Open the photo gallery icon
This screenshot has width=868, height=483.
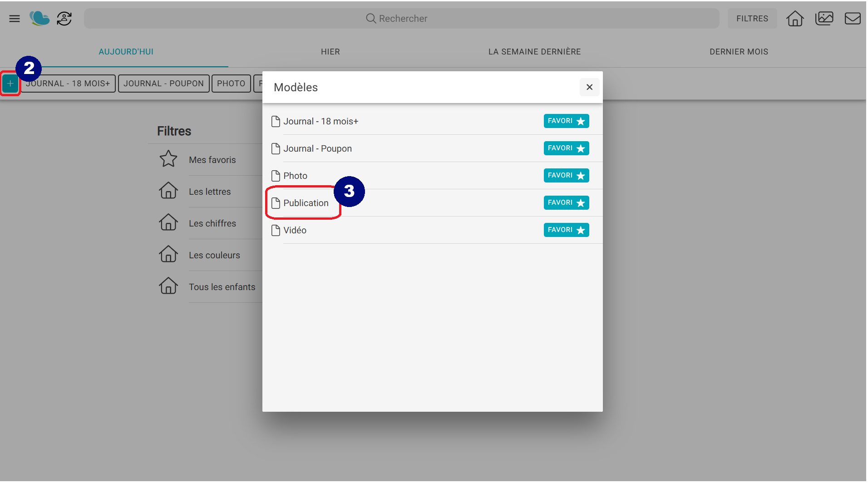tap(824, 19)
